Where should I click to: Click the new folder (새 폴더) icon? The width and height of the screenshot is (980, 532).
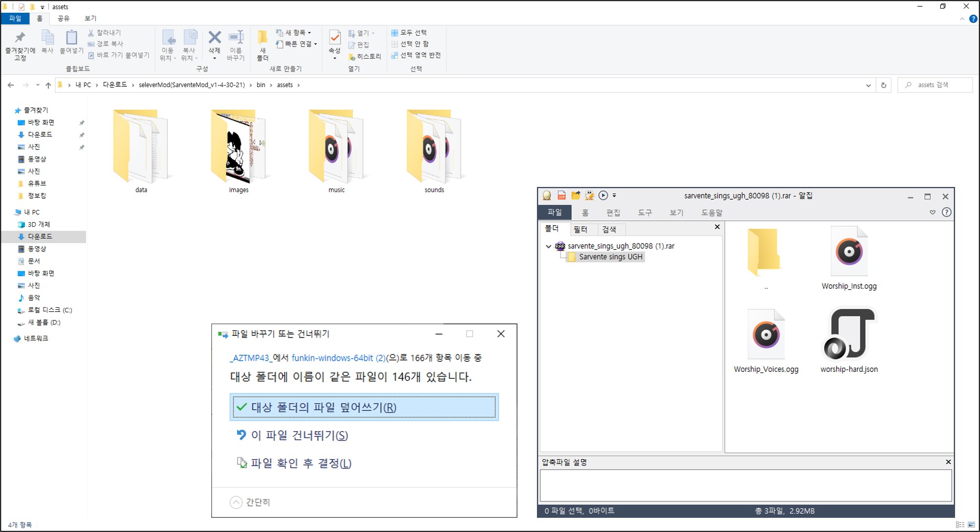tap(263, 38)
